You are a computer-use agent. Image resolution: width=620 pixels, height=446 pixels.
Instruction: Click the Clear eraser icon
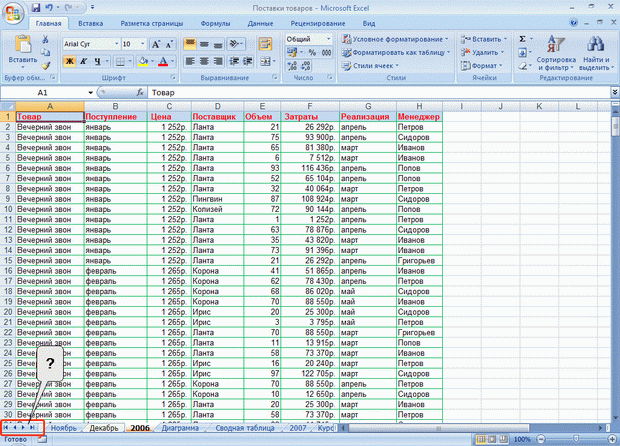522,66
